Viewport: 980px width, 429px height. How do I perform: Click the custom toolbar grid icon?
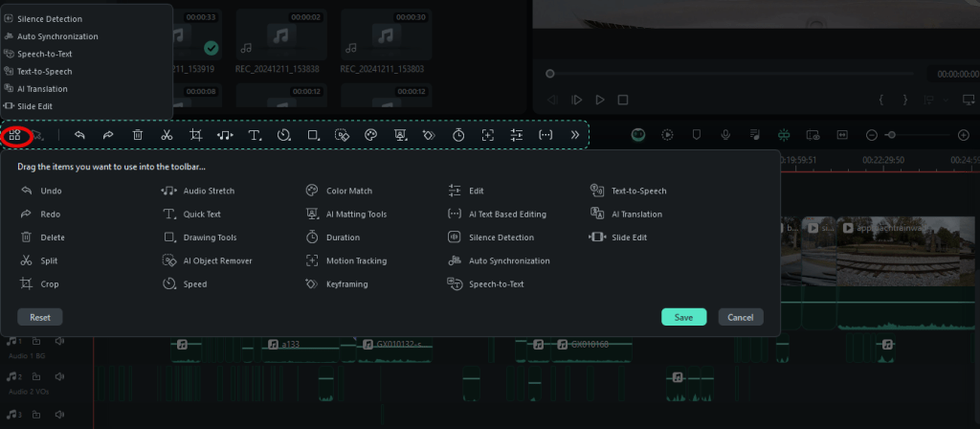15,136
